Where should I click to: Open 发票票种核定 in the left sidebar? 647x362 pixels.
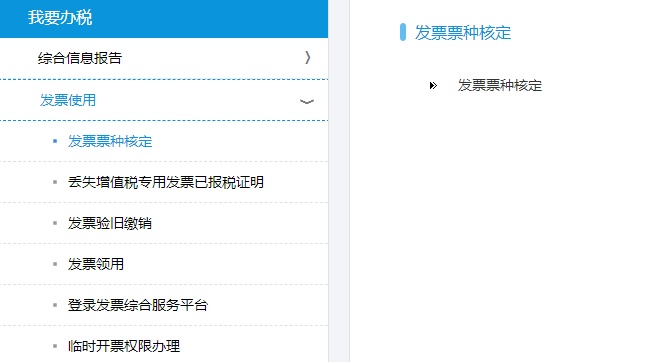tap(110, 141)
